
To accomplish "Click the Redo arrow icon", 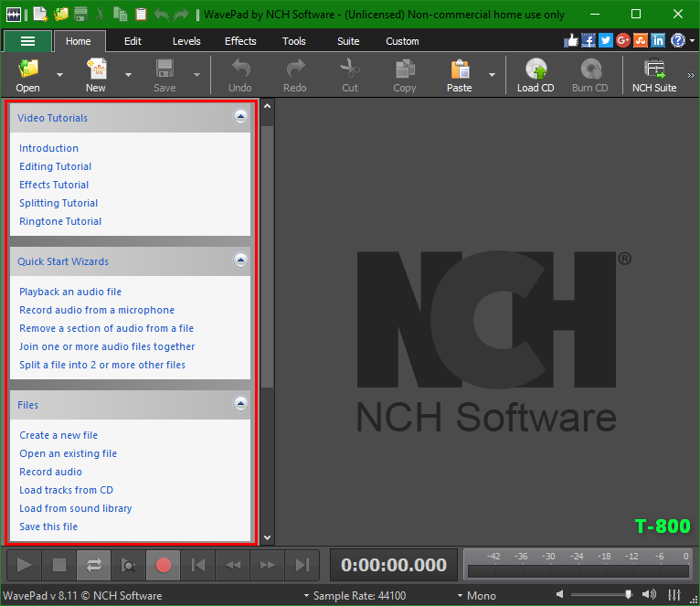I will coord(295,69).
